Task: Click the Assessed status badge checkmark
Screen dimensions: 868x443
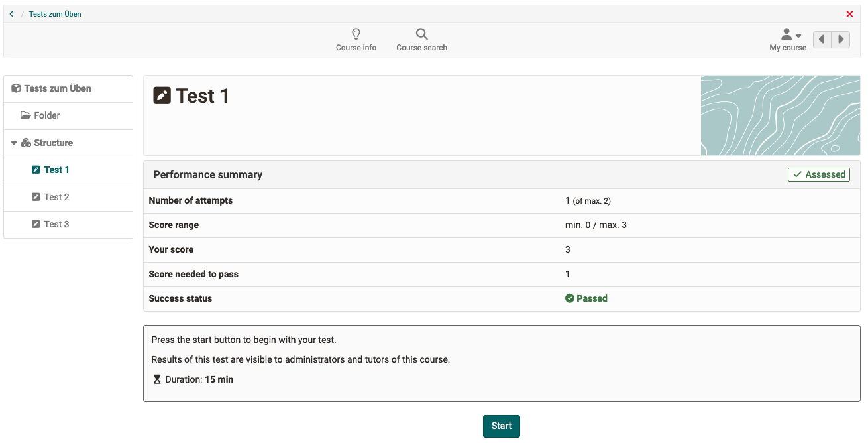Action: [x=797, y=174]
